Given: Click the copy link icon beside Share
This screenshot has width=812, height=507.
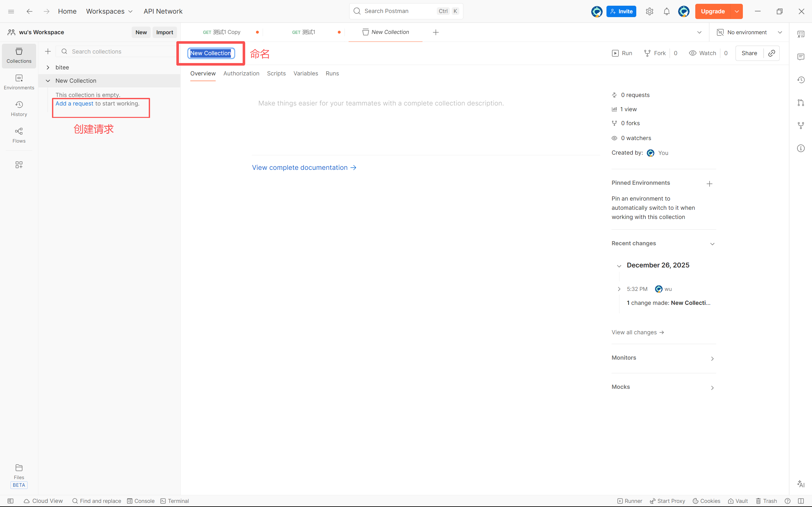Looking at the screenshot, I should [x=771, y=53].
